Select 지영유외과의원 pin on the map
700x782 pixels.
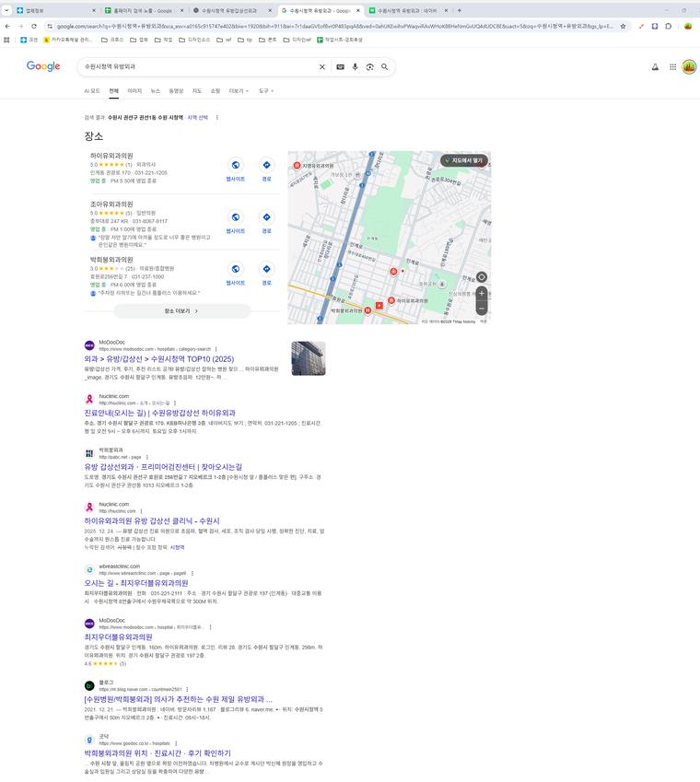click(297, 166)
